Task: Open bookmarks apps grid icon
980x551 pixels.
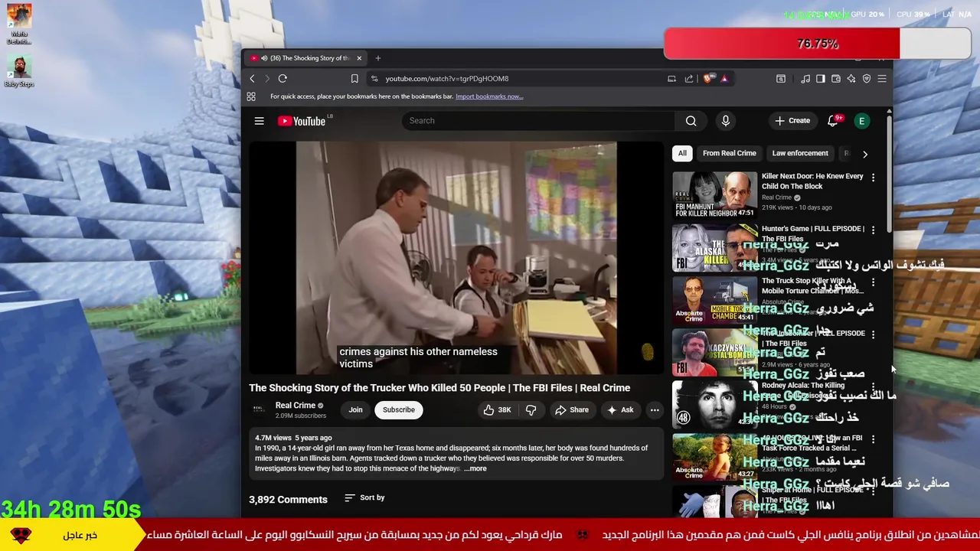Action: pos(251,96)
